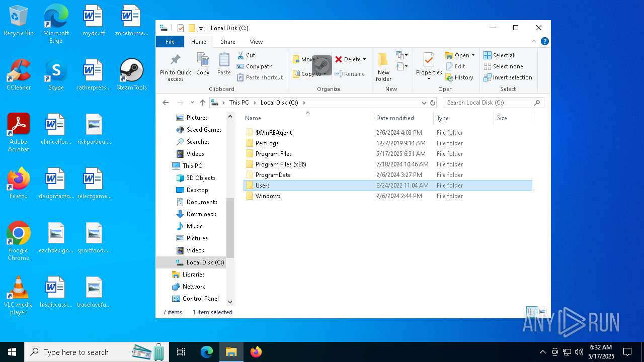Open Recent locations dropdown next to Forward

[x=192, y=103]
